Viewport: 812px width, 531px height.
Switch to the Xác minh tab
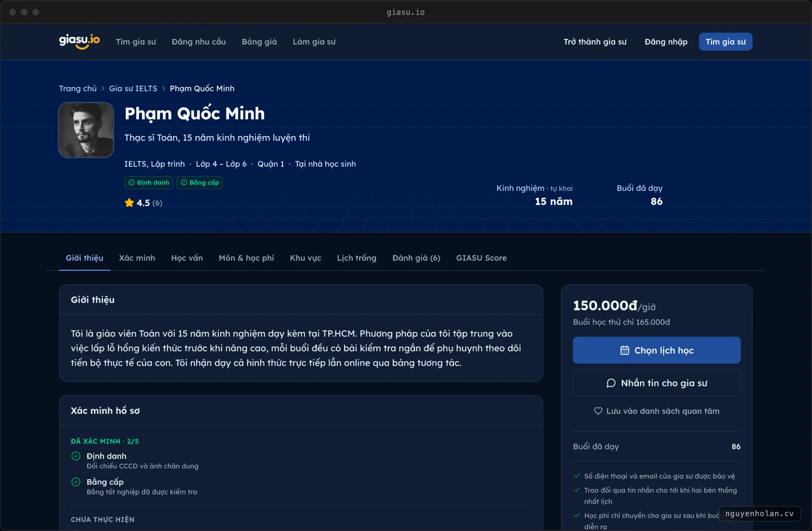pos(137,258)
